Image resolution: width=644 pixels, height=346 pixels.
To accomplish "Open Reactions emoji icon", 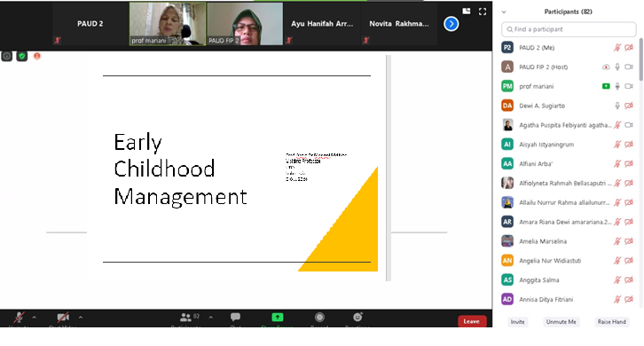I will 357,317.
